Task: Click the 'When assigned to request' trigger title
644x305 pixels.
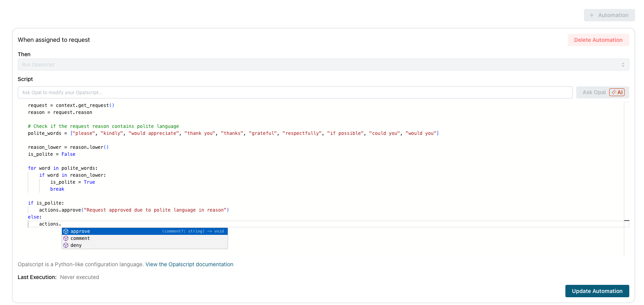Action: click(x=54, y=40)
